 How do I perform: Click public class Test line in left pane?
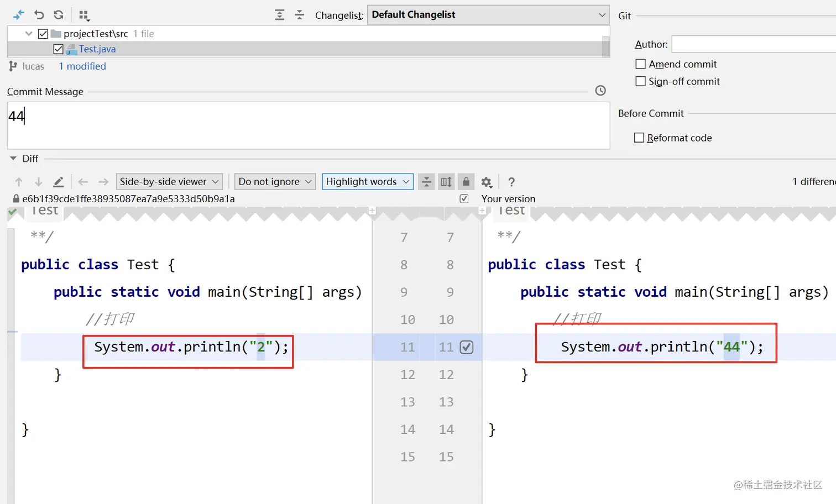[x=98, y=265]
